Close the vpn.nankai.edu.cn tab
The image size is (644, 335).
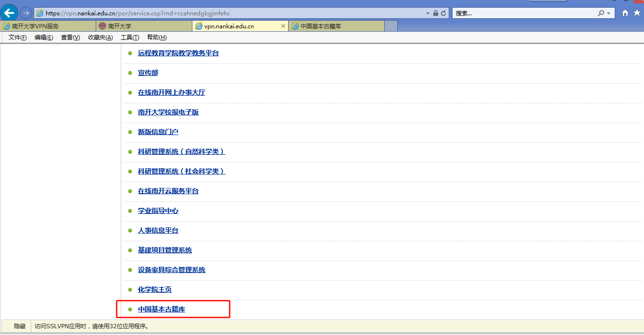coord(283,26)
